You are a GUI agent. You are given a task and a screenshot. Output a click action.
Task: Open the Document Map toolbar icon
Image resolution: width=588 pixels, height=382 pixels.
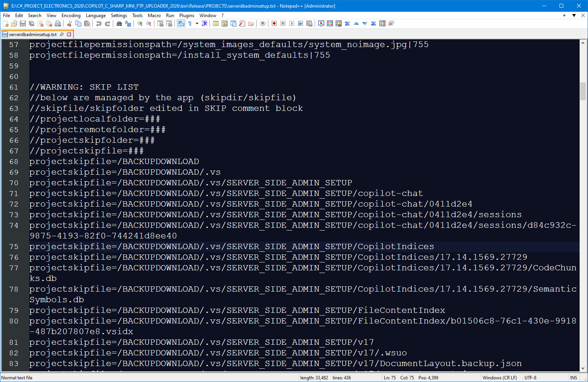pyautogui.click(x=225, y=24)
